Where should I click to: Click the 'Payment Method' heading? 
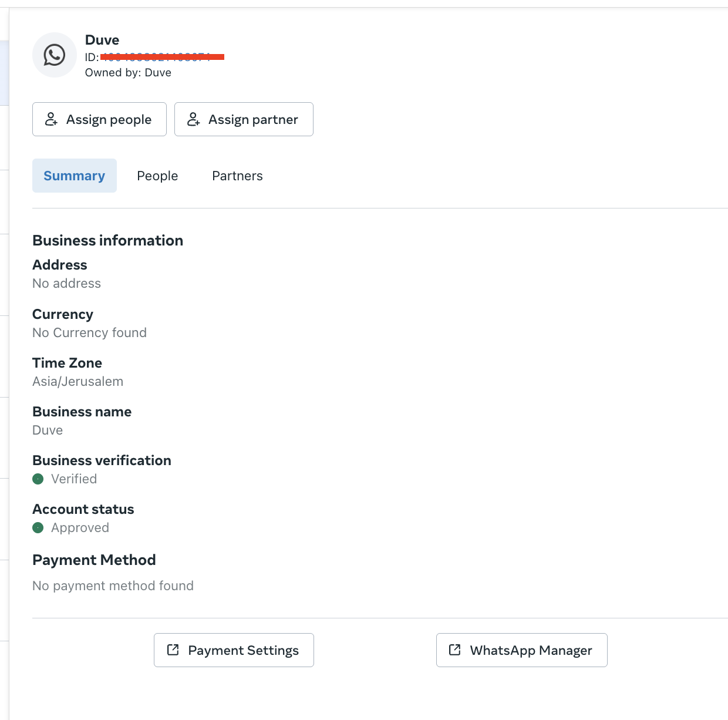coord(95,560)
